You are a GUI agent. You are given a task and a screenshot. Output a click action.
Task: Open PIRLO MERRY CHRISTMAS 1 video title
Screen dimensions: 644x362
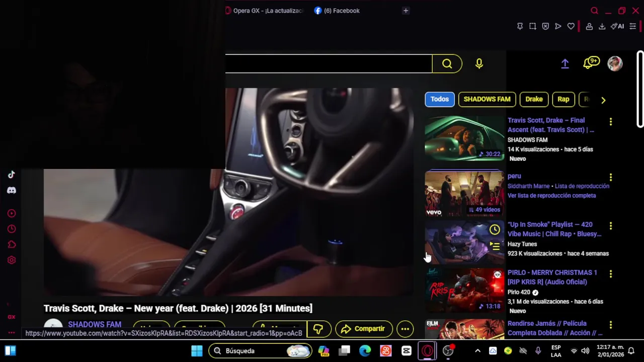click(552, 277)
